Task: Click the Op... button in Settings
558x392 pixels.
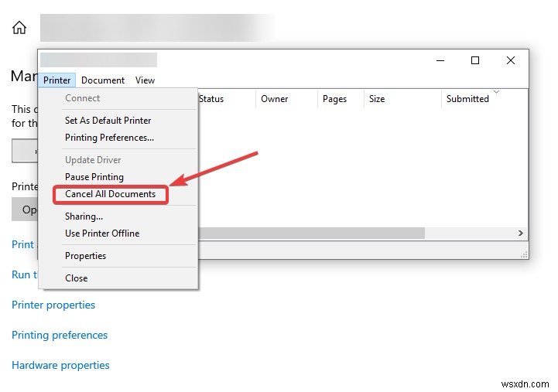Action: tap(25, 210)
